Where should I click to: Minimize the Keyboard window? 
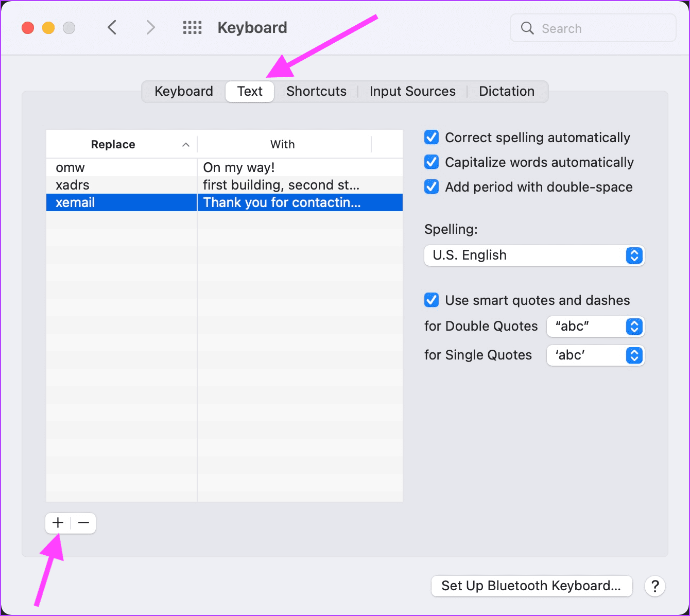pyautogui.click(x=48, y=28)
